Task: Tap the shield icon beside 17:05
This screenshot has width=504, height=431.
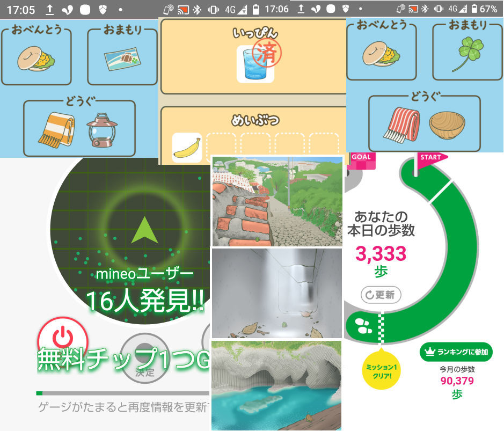Action: point(103,10)
